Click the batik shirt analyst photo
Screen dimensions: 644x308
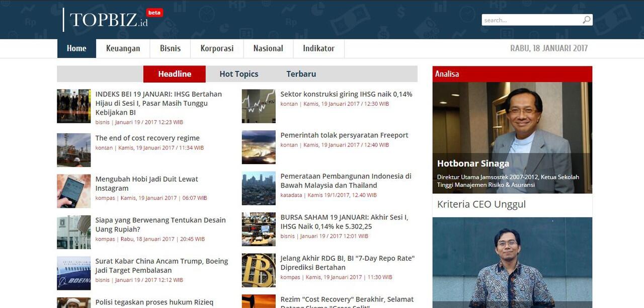[x=512, y=263]
